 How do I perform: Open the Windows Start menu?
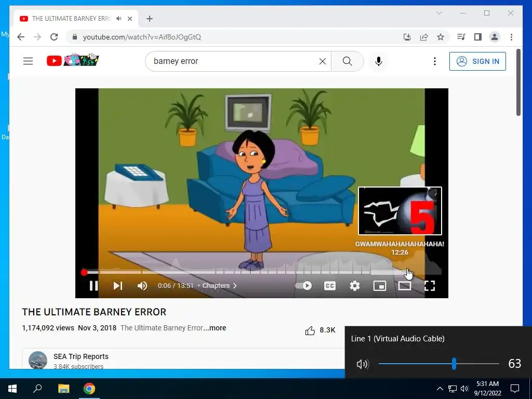coord(12,389)
